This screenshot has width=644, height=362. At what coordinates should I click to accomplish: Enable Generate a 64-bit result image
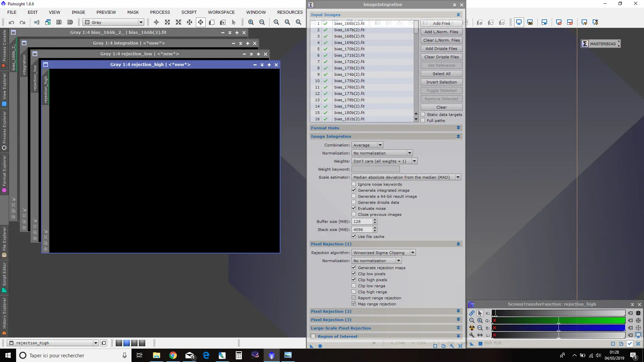click(354, 196)
